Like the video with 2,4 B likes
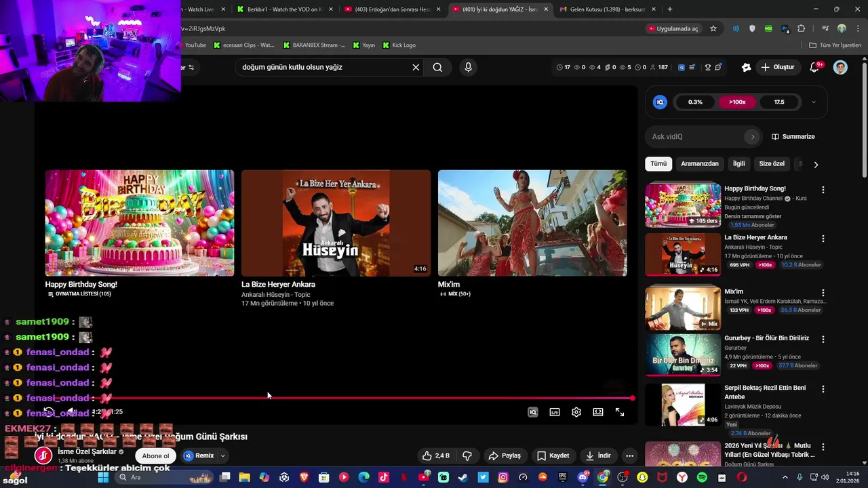The height and width of the screenshot is (488, 868). (x=435, y=456)
